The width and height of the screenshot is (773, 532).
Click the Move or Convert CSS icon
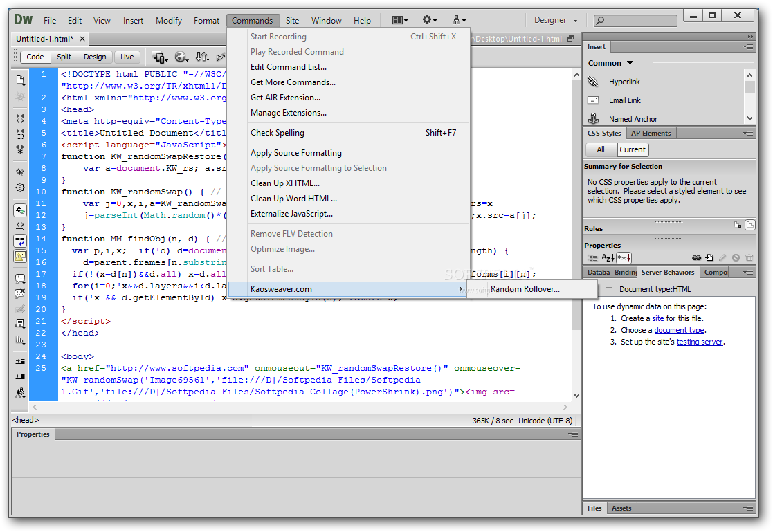click(19, 340)
